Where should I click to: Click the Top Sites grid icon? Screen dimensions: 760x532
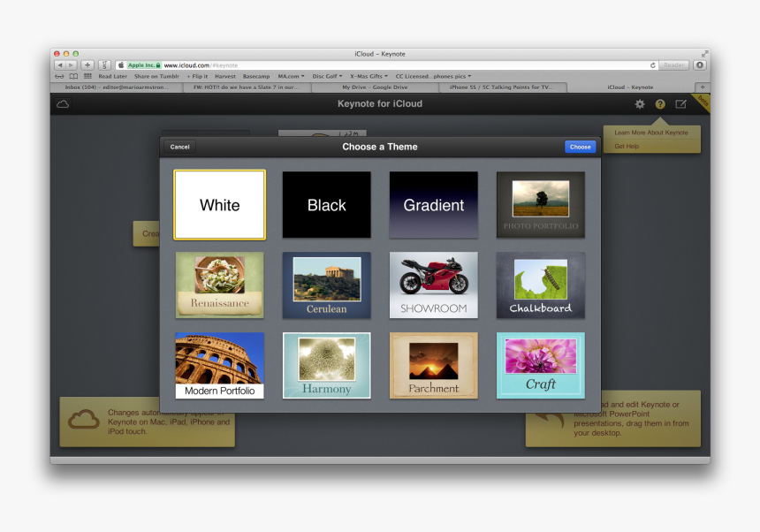(x=87, y=76)
